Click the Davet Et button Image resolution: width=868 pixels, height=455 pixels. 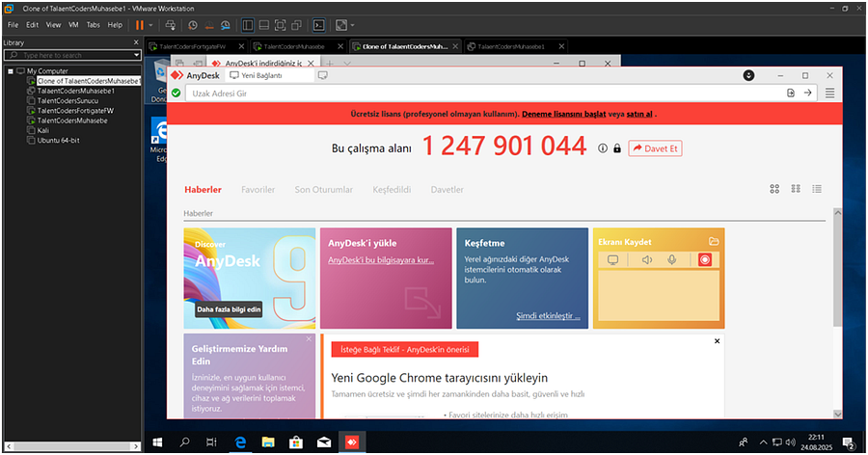(655, 148)
